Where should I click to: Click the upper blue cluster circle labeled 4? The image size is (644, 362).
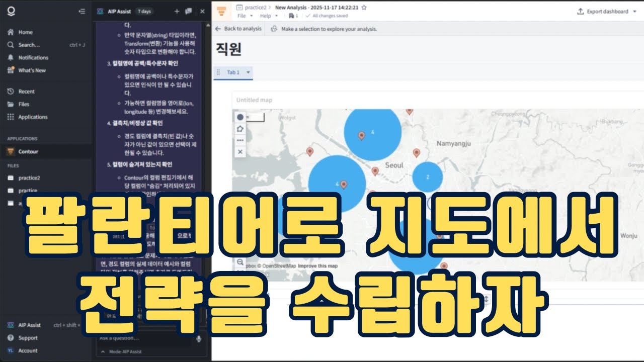pyautogui.click(x=373, y=132)
